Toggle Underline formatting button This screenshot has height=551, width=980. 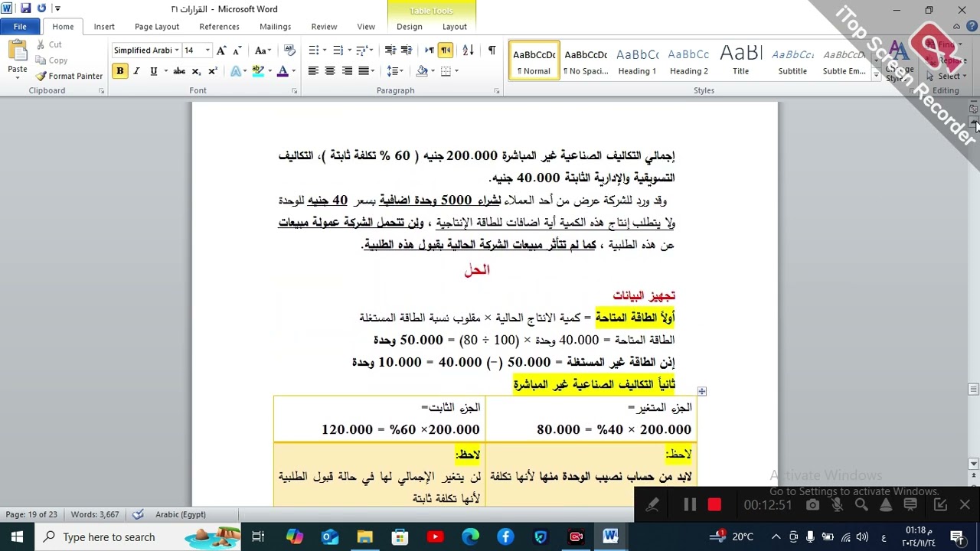[153, 71]
